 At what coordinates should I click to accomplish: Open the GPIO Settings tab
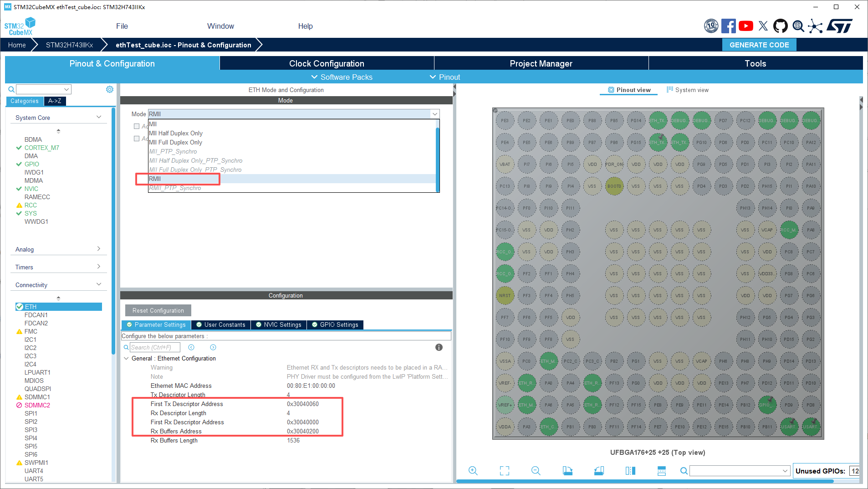(x=335, y=324)
